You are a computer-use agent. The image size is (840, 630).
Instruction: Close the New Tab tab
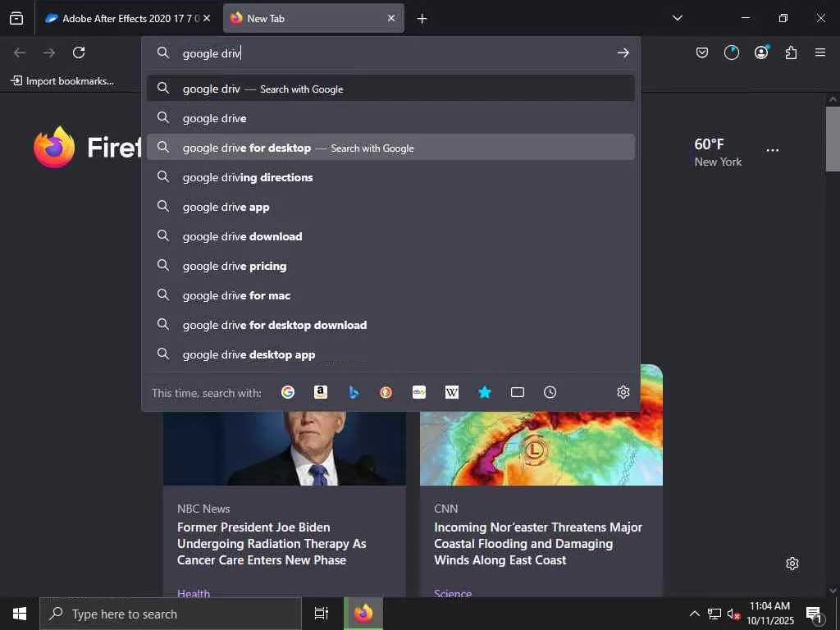[391, 18]
